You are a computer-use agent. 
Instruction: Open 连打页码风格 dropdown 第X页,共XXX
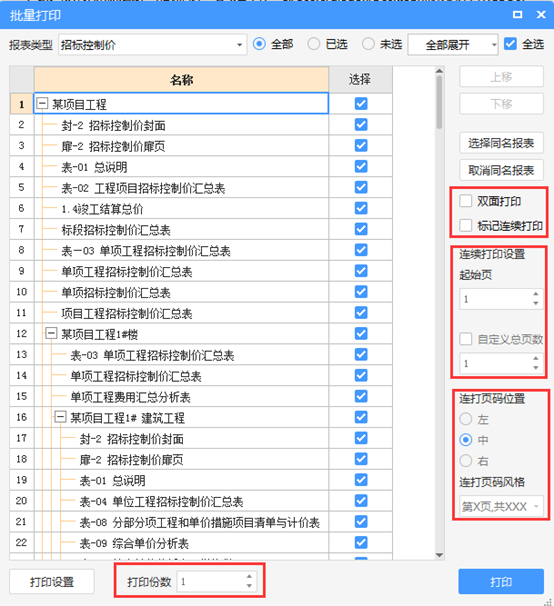(501, 506)
